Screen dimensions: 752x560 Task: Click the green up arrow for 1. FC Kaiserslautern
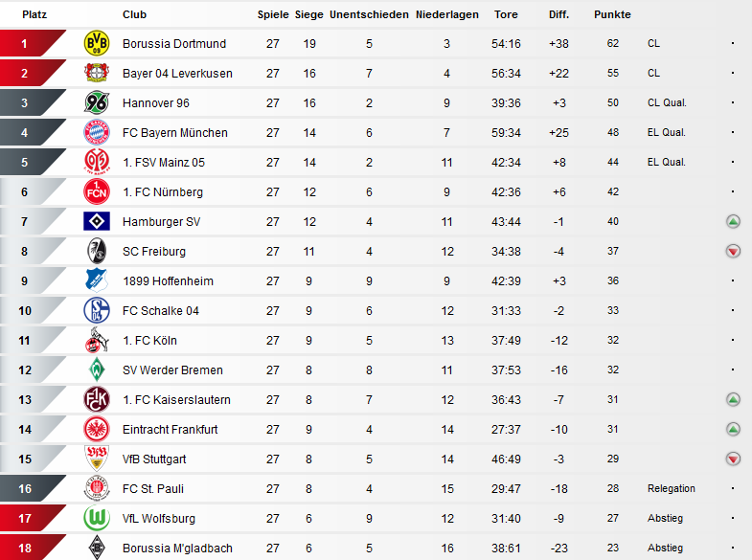(x=733, y=399)
